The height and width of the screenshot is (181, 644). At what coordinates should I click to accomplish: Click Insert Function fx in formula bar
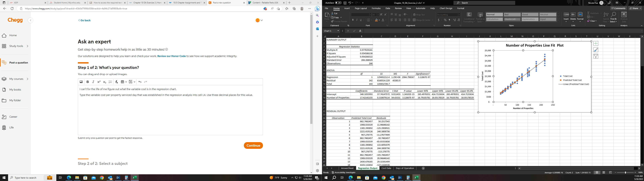[360, 31]
